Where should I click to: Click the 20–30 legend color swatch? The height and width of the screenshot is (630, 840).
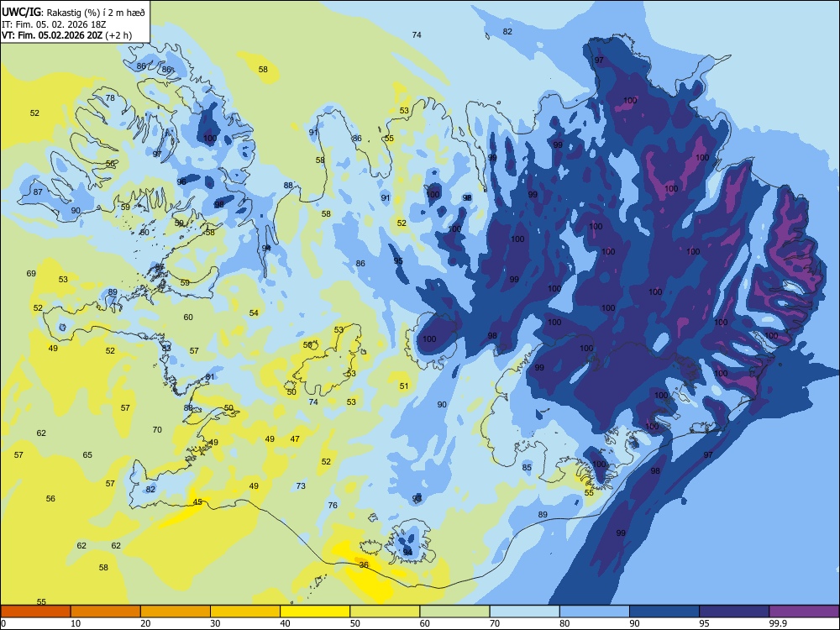(176, 612)
